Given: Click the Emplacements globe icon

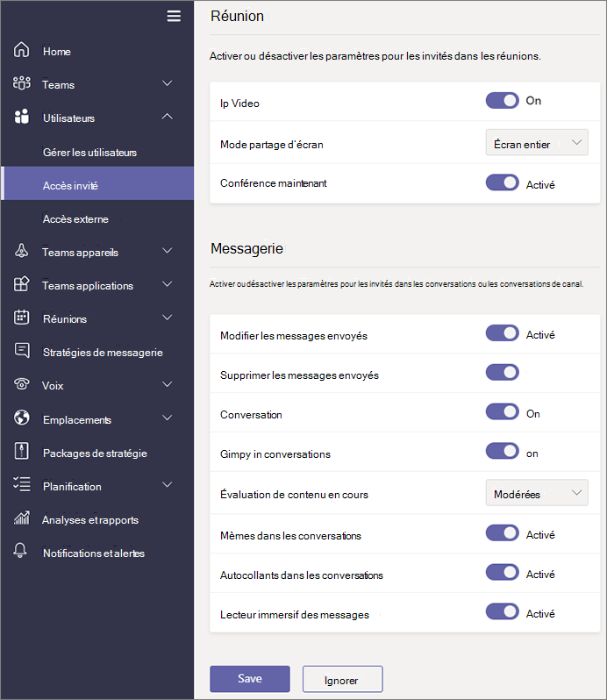Looking at the screenshot, I should pos(22,418).
